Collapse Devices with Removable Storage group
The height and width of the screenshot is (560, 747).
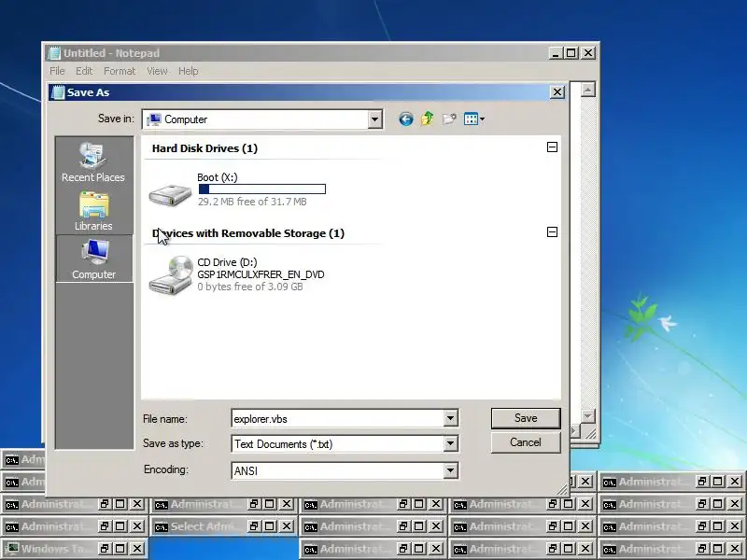pyautogui.click(x=552, y=231)
